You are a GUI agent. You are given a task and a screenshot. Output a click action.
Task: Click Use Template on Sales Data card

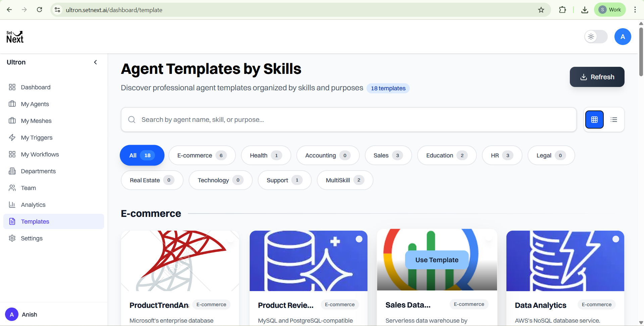point(437,260)
